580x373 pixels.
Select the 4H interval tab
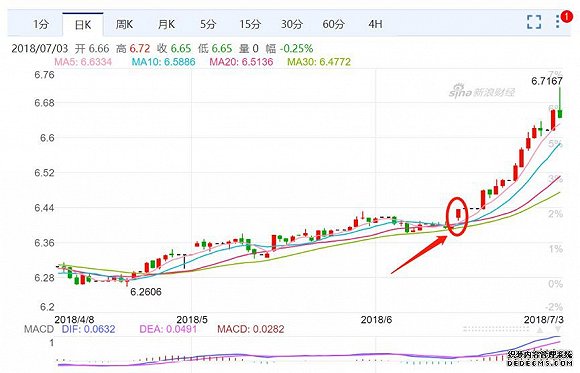[375, 24]
